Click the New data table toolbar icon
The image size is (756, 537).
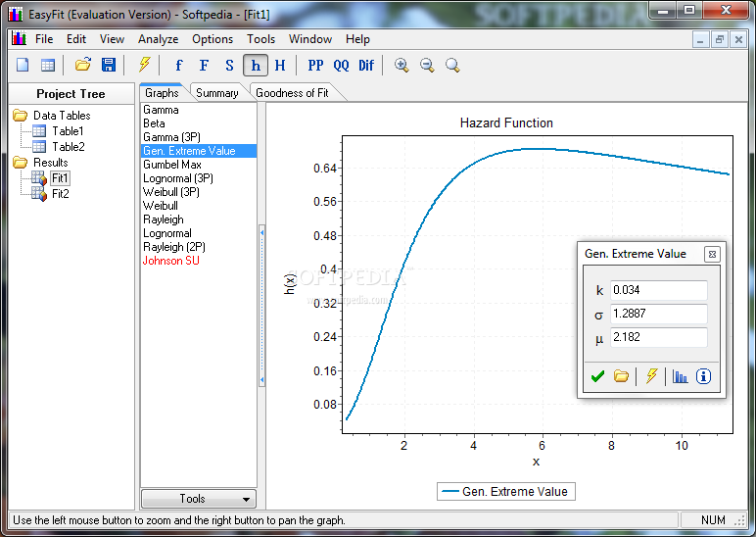coord(48,65)
